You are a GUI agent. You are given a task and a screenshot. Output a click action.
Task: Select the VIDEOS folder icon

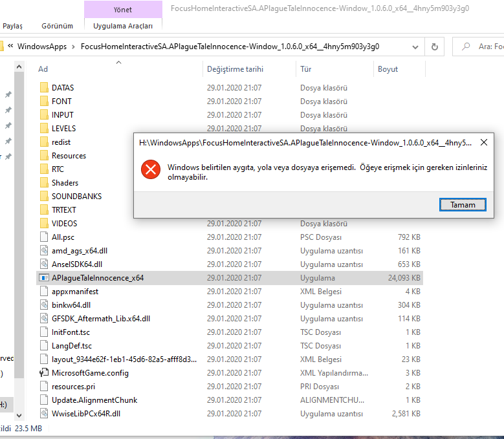coord(44,223)
